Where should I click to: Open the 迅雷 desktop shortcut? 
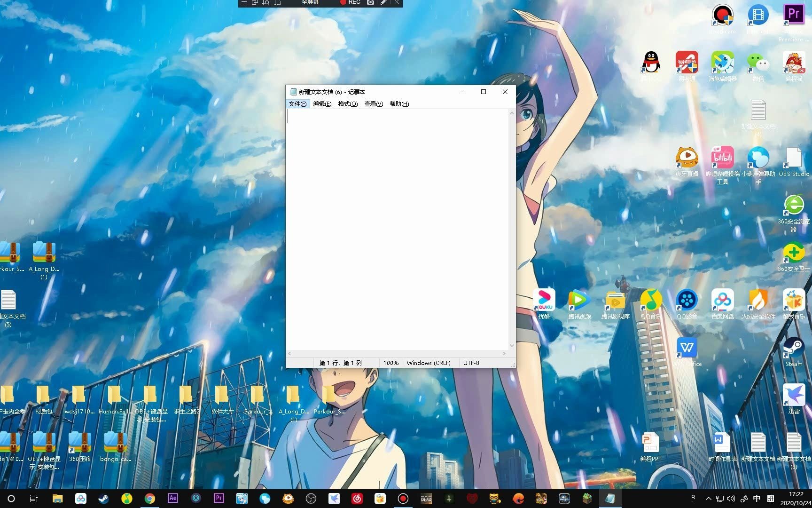tap(794, 399)
